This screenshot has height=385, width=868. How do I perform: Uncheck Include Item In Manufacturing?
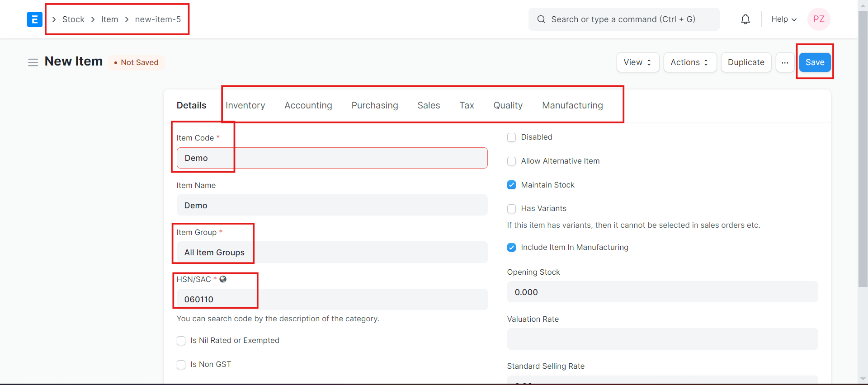coord(512,248)
